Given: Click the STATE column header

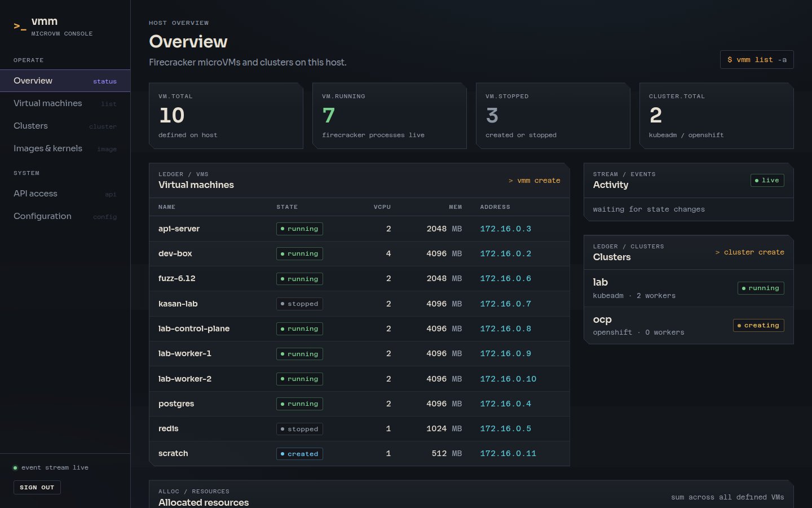Looking at the screenshot, I should click(287, 207).
